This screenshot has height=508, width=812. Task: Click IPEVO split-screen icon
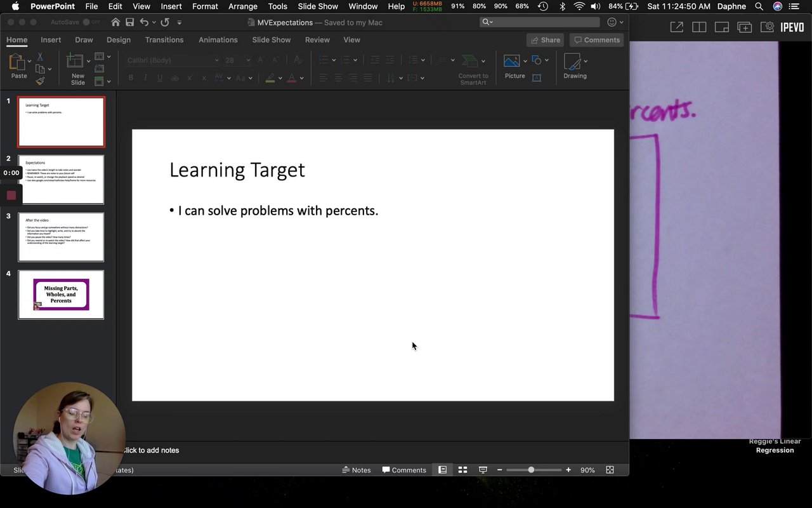click(699, 27)
